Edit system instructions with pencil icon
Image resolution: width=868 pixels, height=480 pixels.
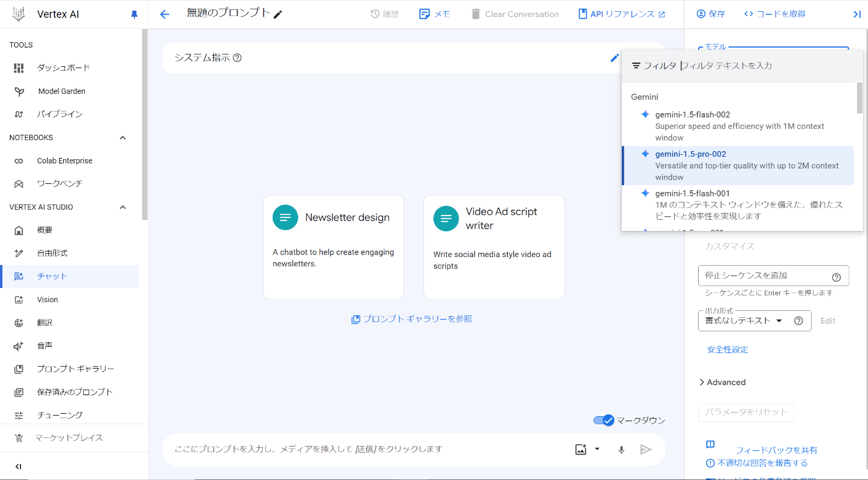tap(614, 58)
